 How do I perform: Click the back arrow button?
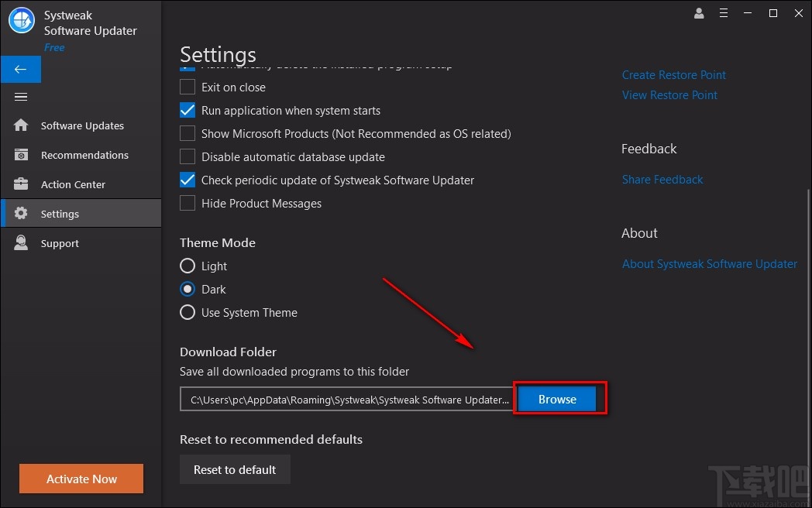[x=20, y=70]
